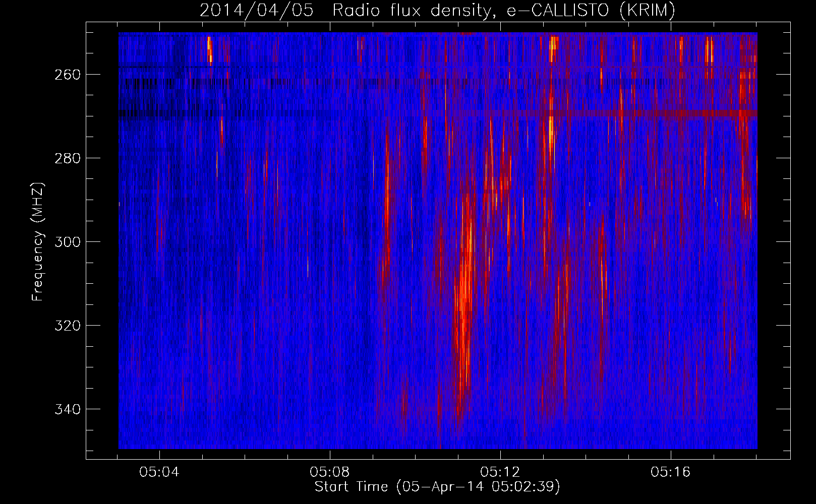The height and width of the screenshot is (504, 816).
Task: Click the 05:12 time tick label
Action: (500, 472)
